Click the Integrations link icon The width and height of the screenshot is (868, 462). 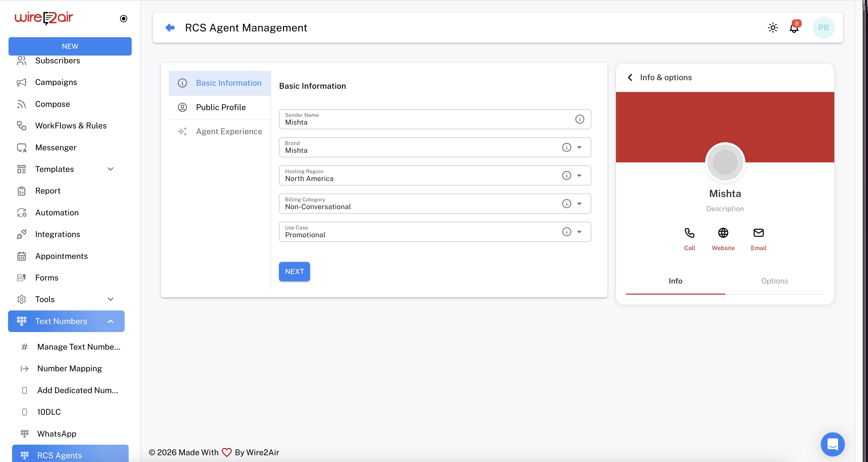pyautogui.click(x=22, y=234)
